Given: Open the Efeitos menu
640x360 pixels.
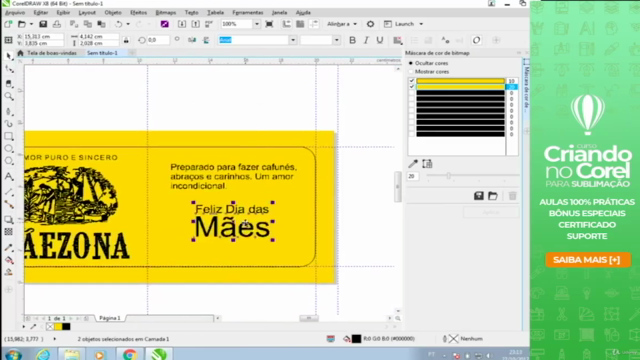Looking at the screenshot, I should (x=138, y=13).
